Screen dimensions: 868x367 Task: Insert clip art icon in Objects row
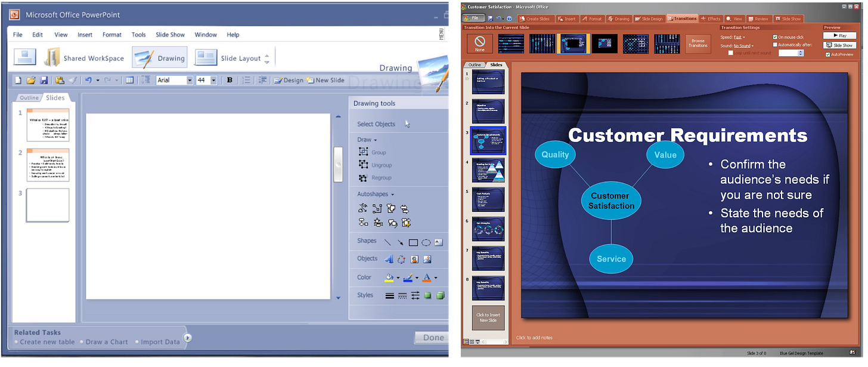click(414, 259)
